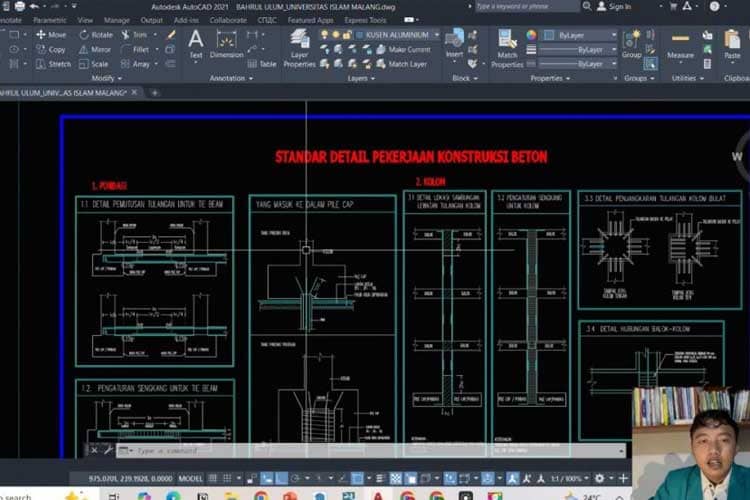The height and width of the screenshot is (500, 750).
Task: Open the ByLayer lineweight dropdown
Action: pos(578,49)
